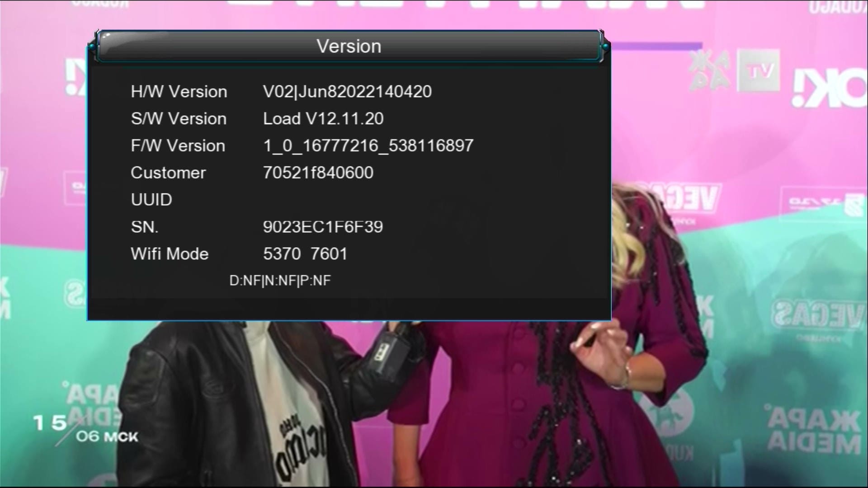
Task: Click customer ID 70521f840600
Action: pyautogui.click(x=318, y=173)
